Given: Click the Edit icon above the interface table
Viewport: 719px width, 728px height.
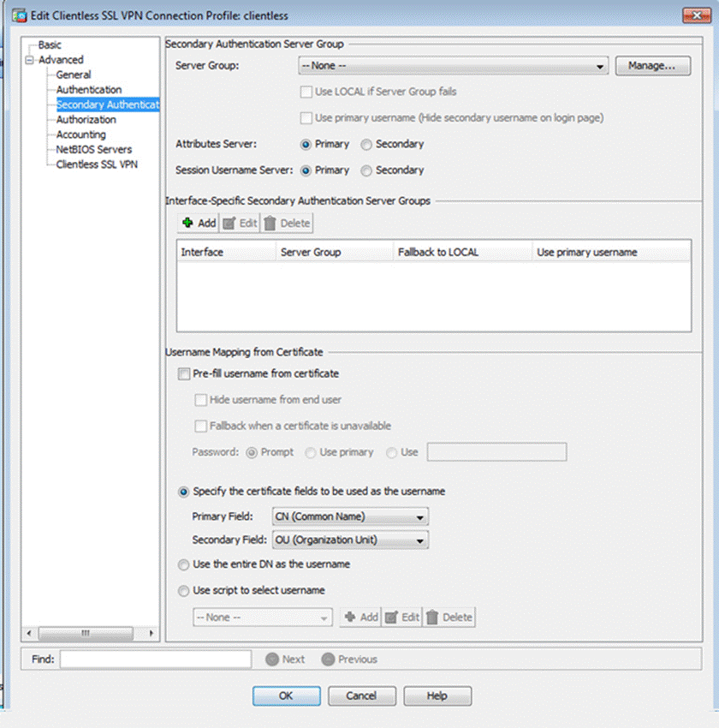Looking at the screenshot, I should click(229, 223).
